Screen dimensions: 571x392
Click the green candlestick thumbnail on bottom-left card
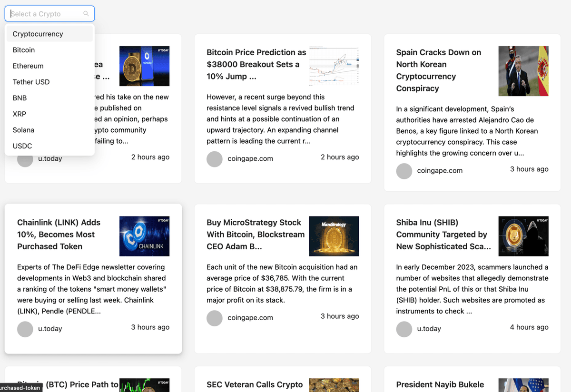click(x=144, y=385)
